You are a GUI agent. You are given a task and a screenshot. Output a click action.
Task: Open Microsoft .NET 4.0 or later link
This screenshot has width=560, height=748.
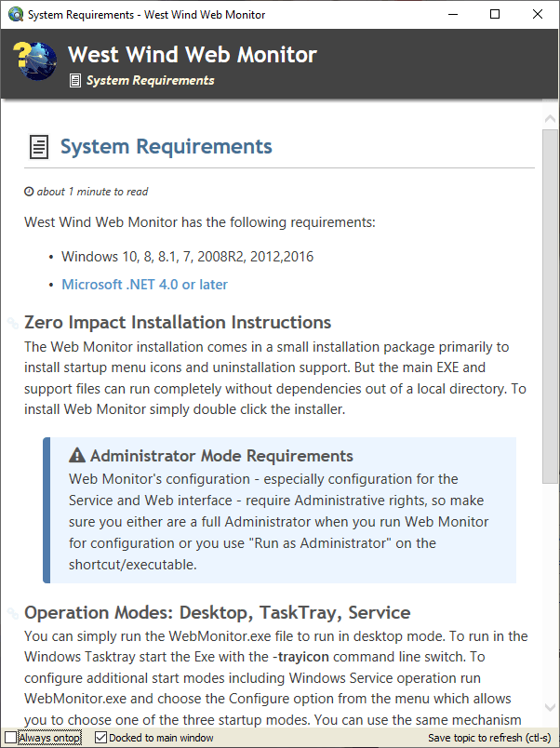click(144, 285)
